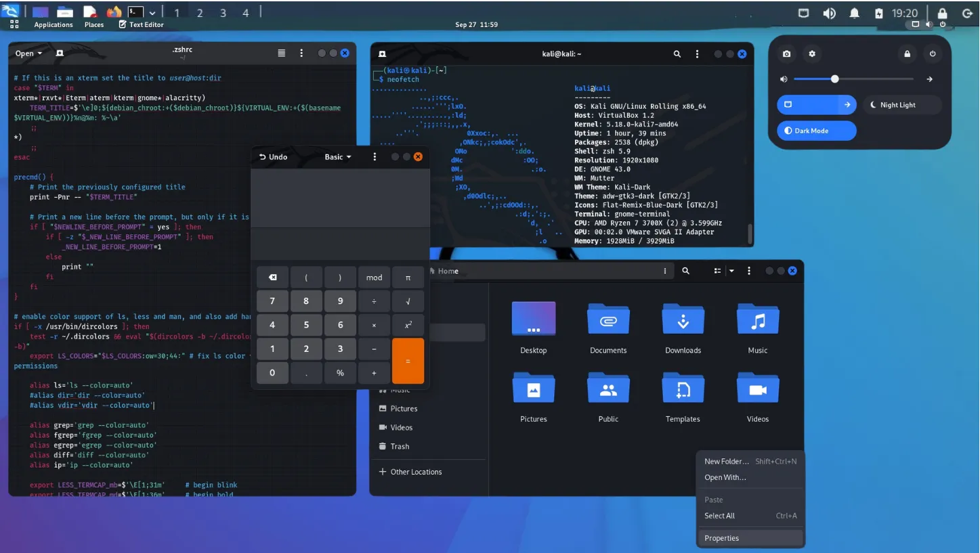Open the GNOME settings gear in quick settings

point(812,53)
